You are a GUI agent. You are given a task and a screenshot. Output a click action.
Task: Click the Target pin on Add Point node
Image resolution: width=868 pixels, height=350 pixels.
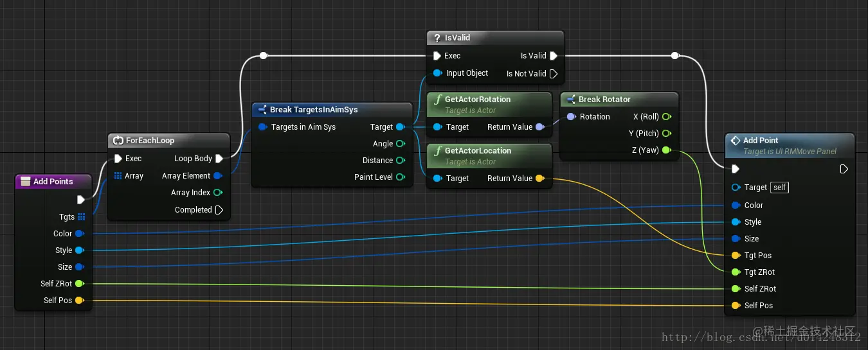[736, 188]
